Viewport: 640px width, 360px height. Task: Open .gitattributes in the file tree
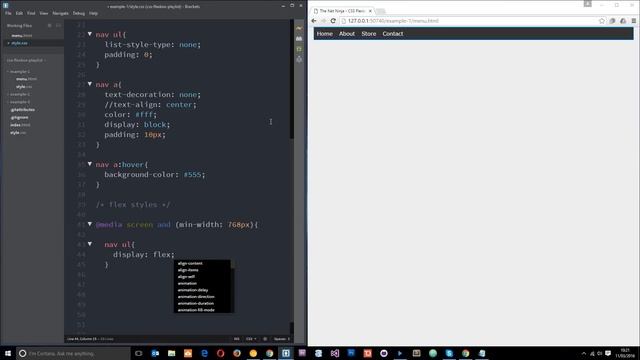[22, 110]
